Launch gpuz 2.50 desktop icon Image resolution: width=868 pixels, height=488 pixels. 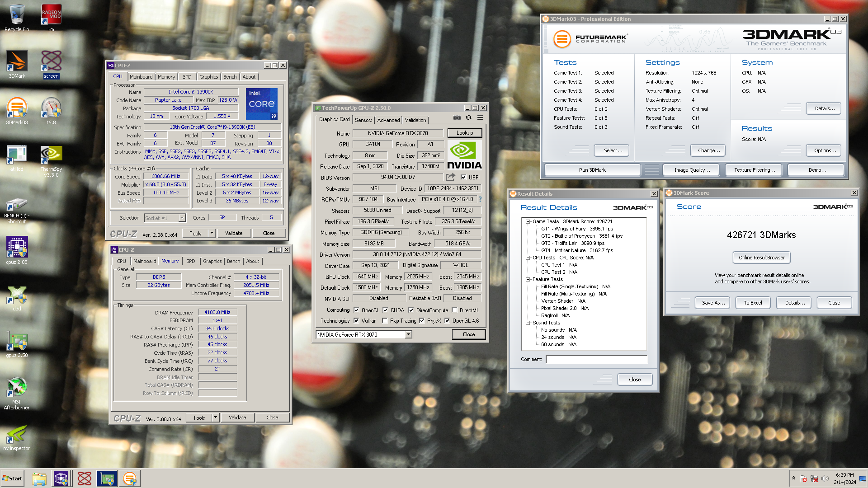(17, 343)
